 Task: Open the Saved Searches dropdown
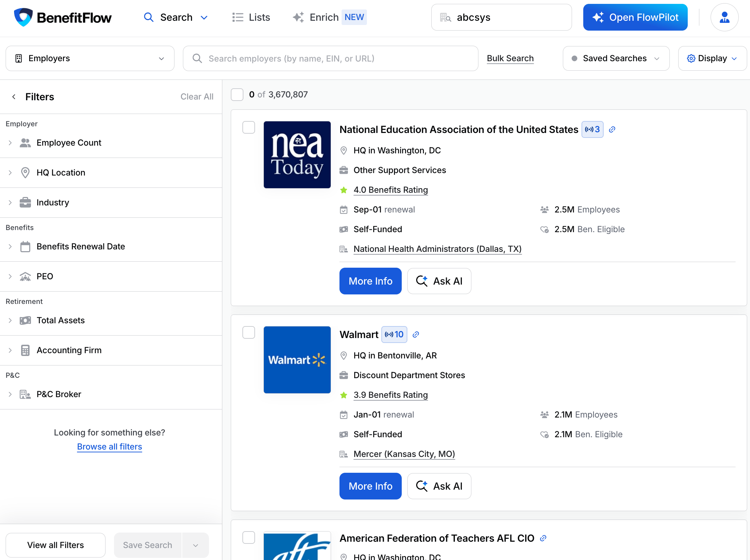pos(616,58)
